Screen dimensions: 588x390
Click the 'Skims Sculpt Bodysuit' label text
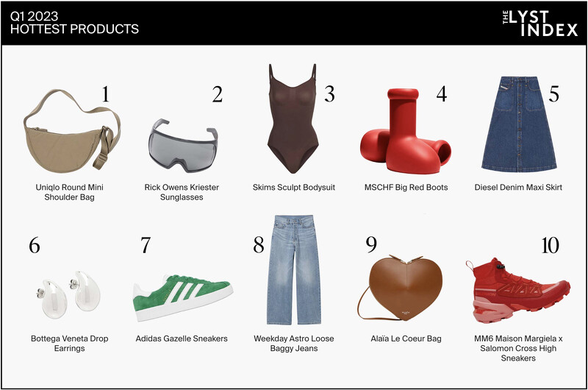coord(293,188)
